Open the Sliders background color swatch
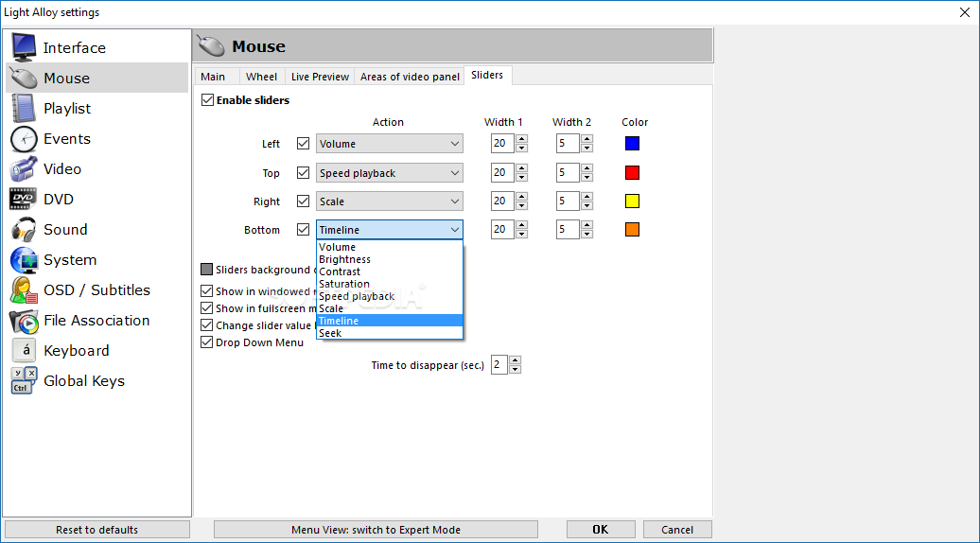Viewport: 980px width, 543px height. (x=207, y=270)
